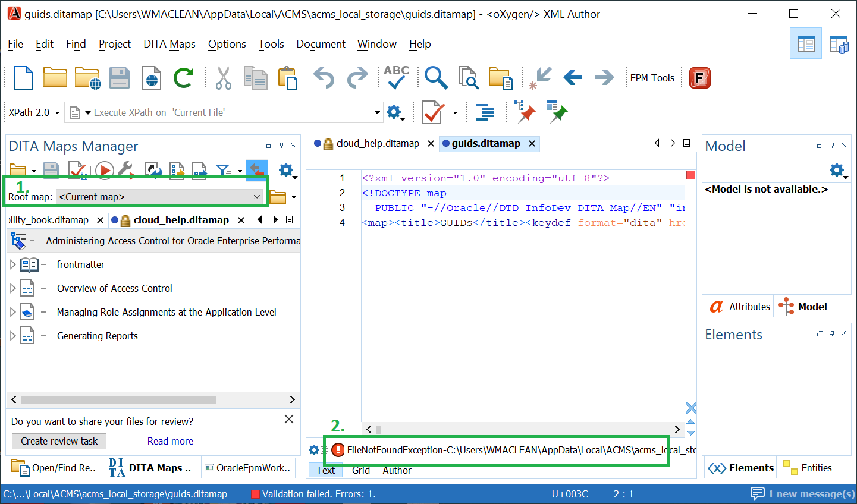Open the Tools menu
Screen dimensions: 857x504
pos(271,44)
